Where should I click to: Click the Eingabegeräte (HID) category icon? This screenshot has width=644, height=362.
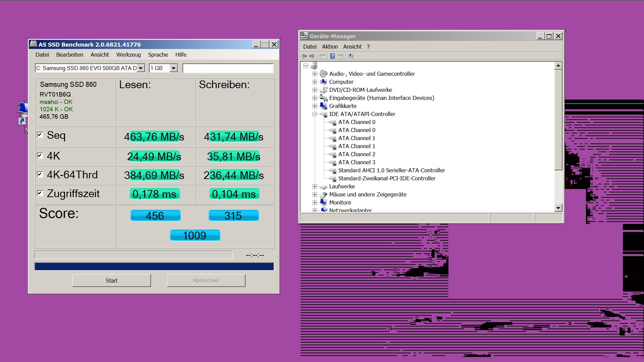323,98
